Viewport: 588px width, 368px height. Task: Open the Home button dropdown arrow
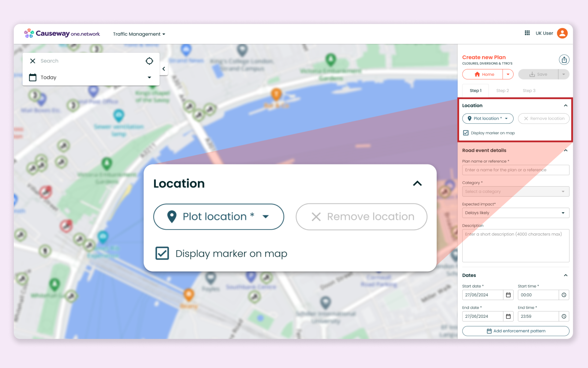(x=508, y=74)
